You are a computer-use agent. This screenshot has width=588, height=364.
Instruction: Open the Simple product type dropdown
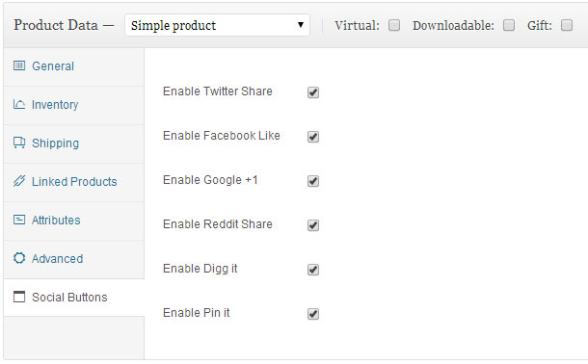[218, 25]
